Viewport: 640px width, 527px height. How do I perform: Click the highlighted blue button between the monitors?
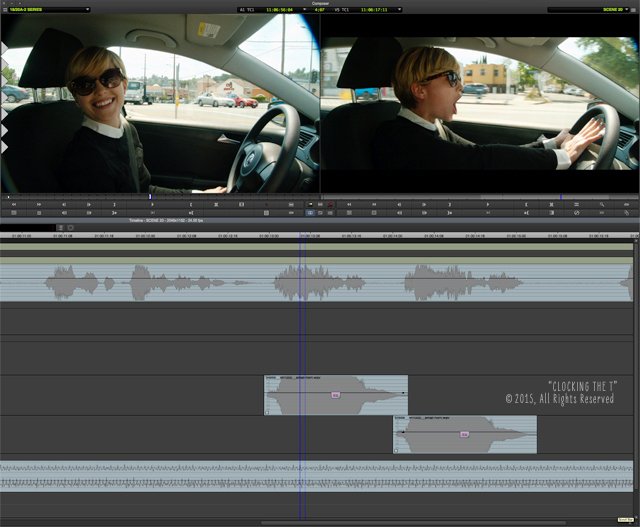click(311, 213)
